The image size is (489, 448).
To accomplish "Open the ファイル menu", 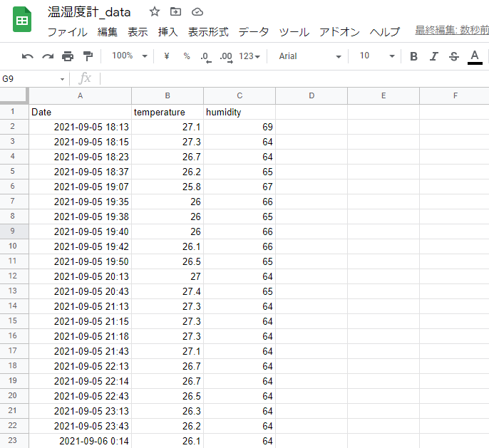I will [67, 32].
